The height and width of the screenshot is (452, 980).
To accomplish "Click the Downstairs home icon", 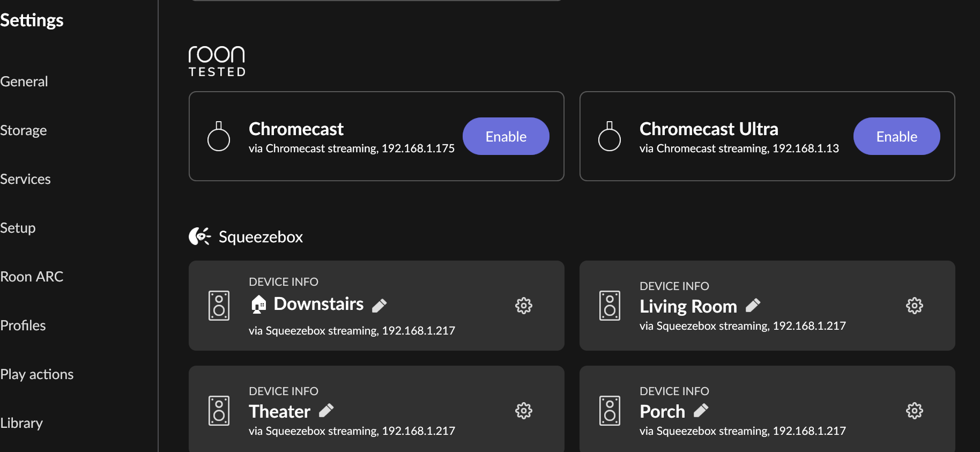I will [258, 304].
